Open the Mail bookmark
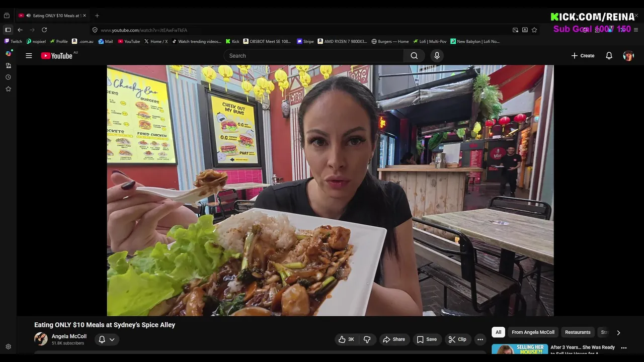 pyautogui.click(x=106, y=41)
